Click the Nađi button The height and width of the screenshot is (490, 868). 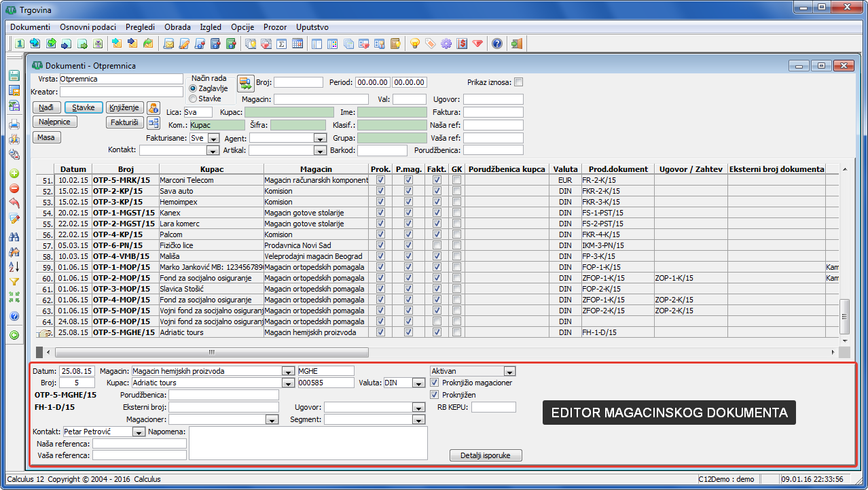click(x=46, y=107)
